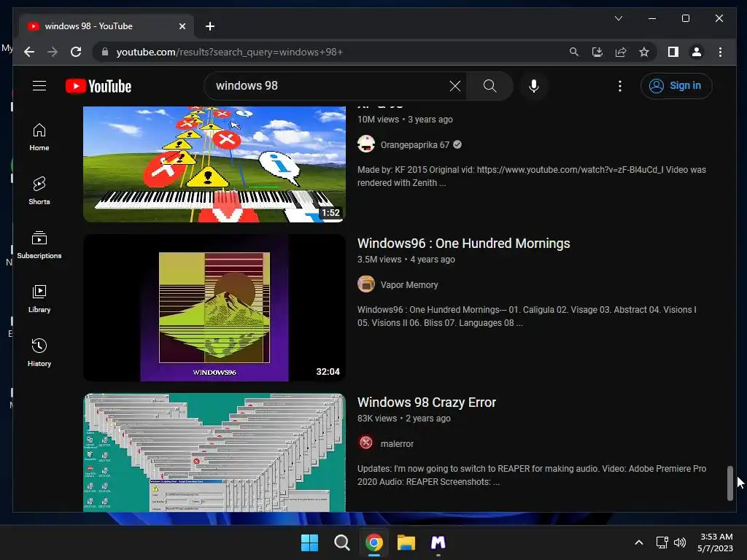Open History in the sidebar
747x560 pixels.
[39, 352]
